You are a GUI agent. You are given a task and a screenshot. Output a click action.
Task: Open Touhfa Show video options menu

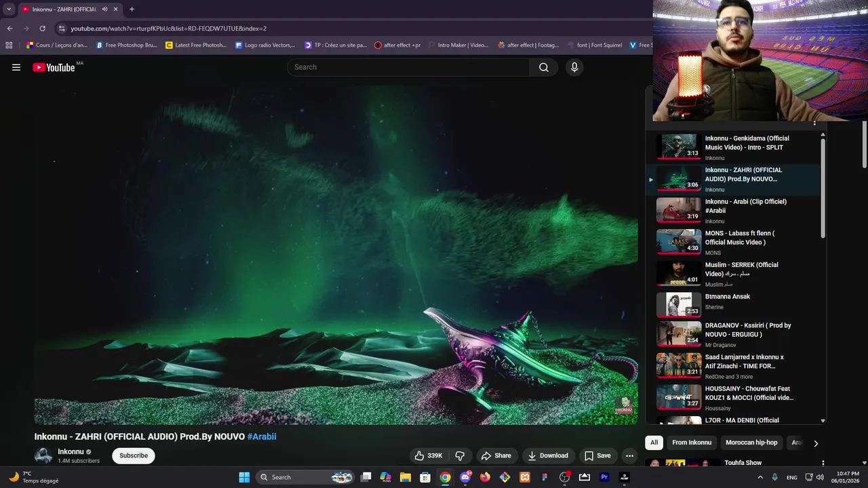pyautogui.click(x=823, y=463)
